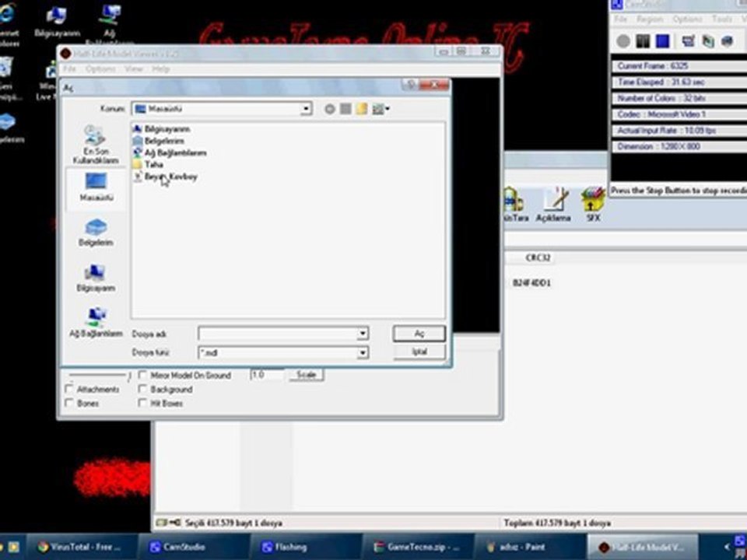
Task: Create a new folder in the Aç dialog
Action: 362,109
